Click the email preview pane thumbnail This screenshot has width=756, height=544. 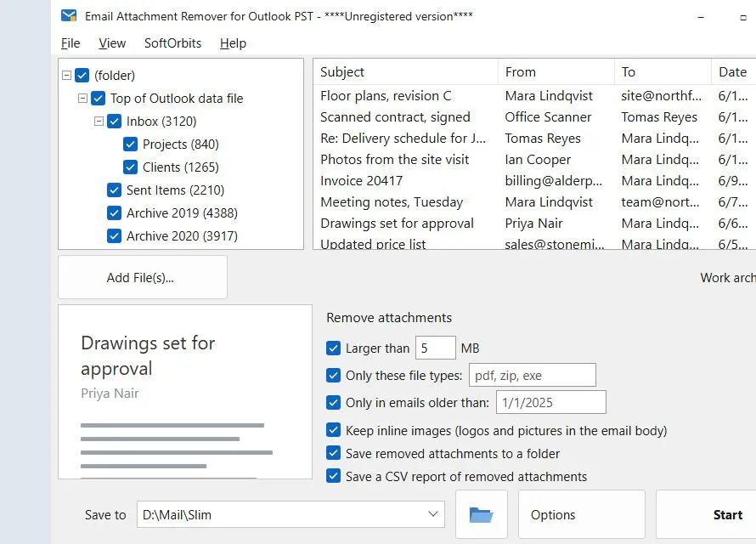pyautogui.click(x=185, y=392)
